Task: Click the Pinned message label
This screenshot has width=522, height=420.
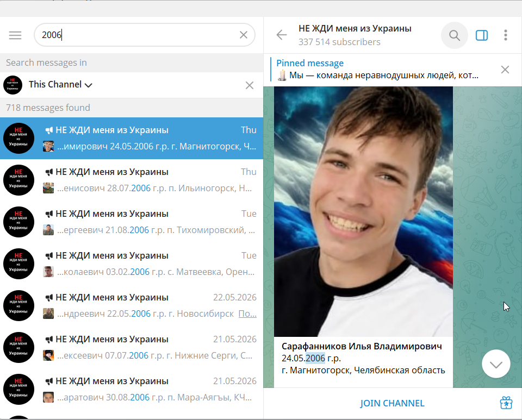Action: click(310, 63)
